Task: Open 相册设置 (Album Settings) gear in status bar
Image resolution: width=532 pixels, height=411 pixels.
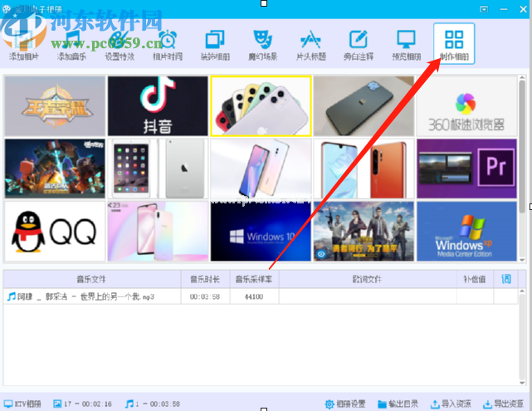Action: click(345, 404)
